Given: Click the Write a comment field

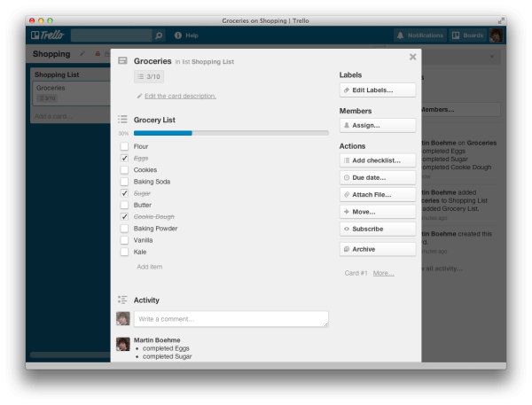Looking at the screenshot, I should click(231, 319).
